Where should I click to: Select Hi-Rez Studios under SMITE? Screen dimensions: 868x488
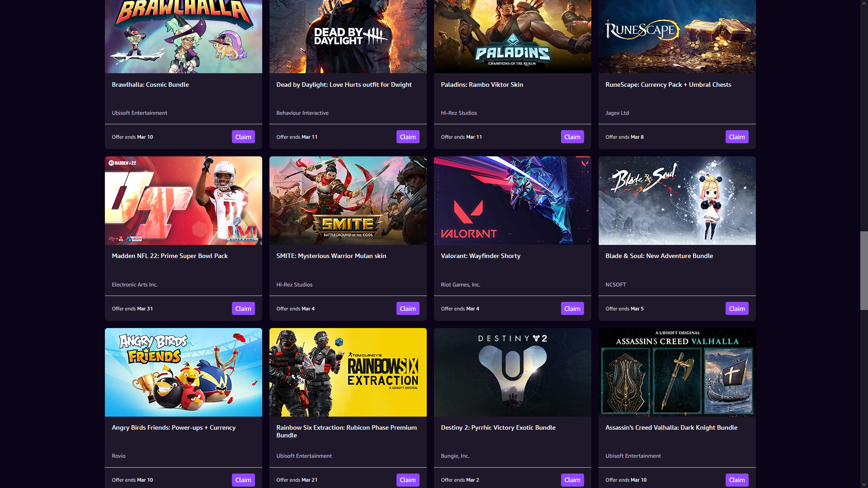tap(294, 285)
